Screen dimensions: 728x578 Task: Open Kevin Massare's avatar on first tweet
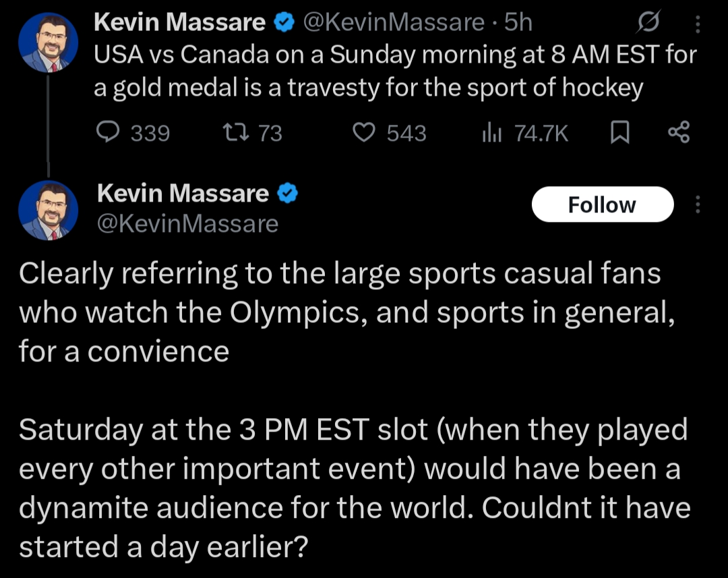(x=47, y=42)
